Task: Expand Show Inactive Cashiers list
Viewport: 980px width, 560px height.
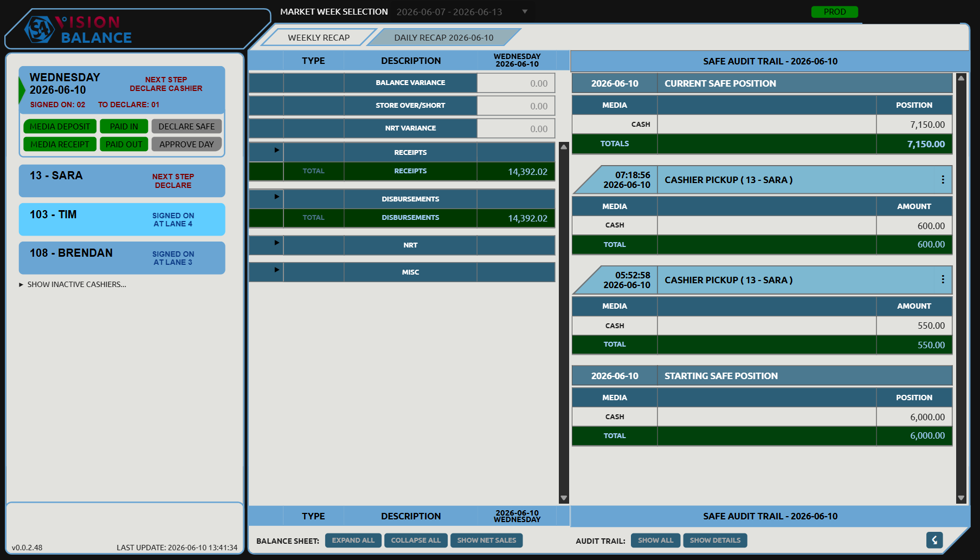Action: pyautogui.click(x=73, y=284)
